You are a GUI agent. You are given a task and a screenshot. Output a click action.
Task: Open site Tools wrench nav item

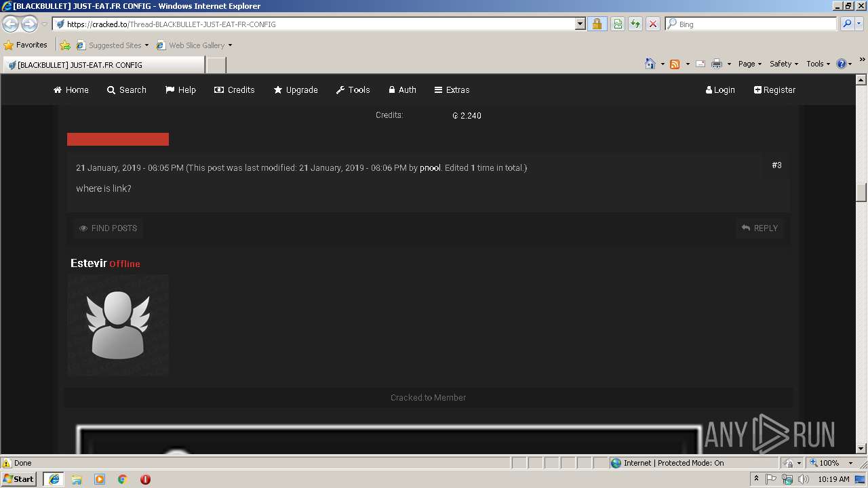point(353,89)
